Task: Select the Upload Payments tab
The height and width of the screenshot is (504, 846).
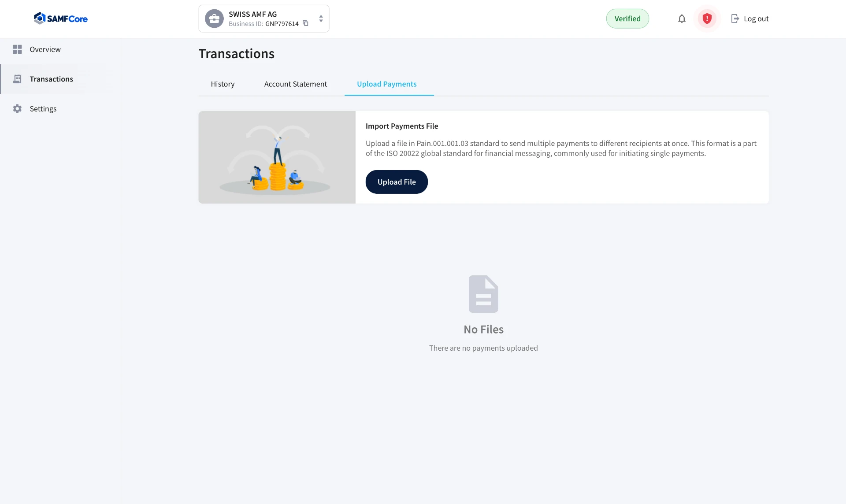Action: click(x=387, y=84)
